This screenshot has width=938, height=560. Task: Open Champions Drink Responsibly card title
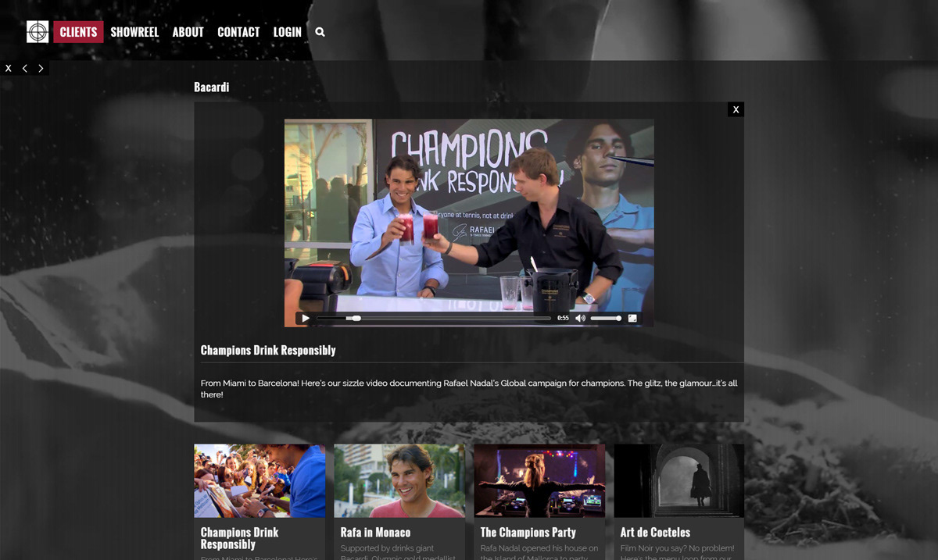[239, 538]
